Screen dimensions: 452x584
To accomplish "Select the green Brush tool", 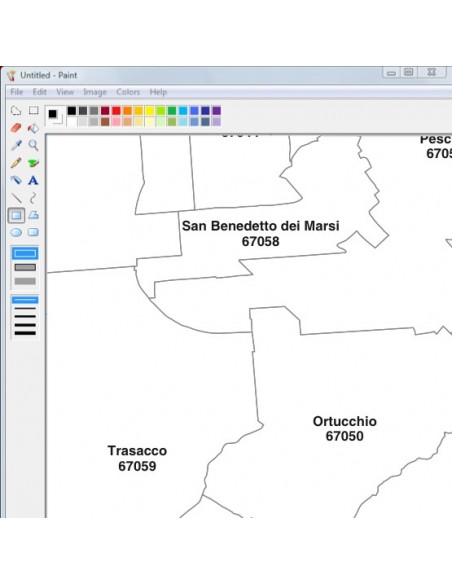I will (34, 163).
